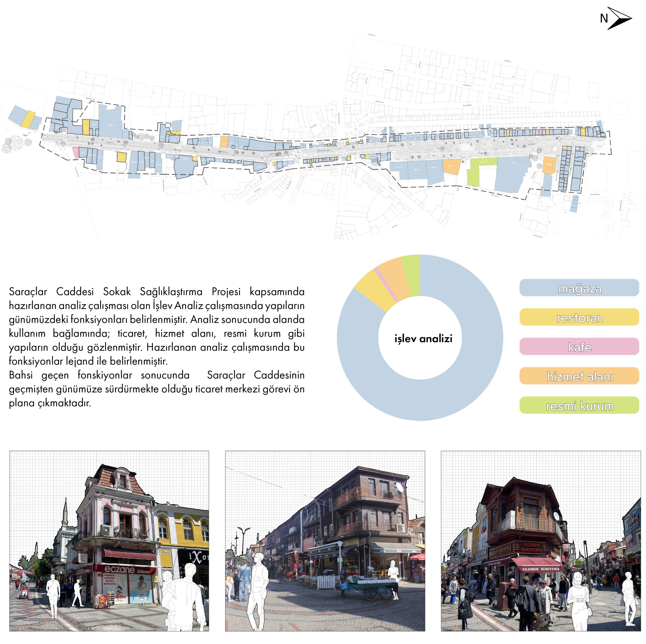Click the pink kafe legend label

click(x=579, y=346)
